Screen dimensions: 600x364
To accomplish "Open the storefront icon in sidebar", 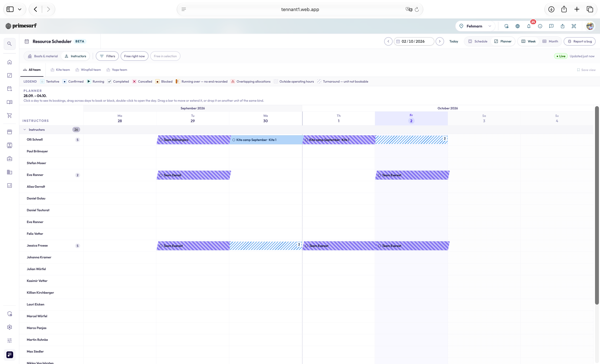I will (9, 132).
